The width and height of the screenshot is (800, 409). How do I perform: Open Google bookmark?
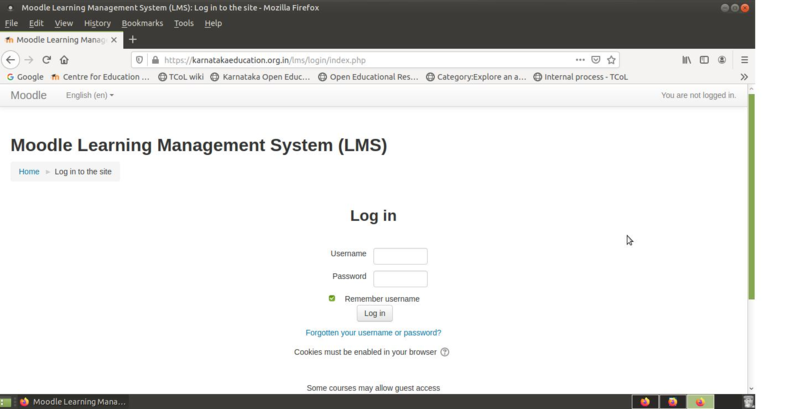click(25, 76)
